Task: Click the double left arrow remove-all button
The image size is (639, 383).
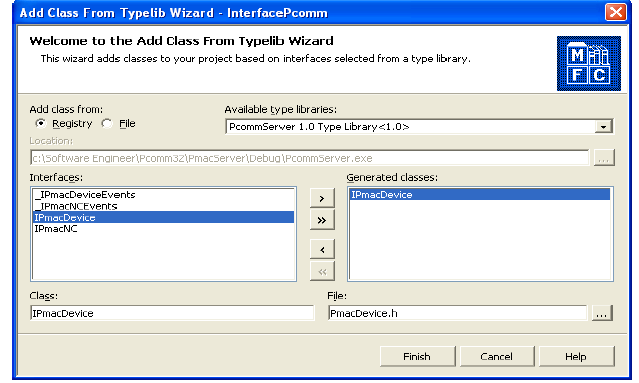Action: [x=322, y=271]
